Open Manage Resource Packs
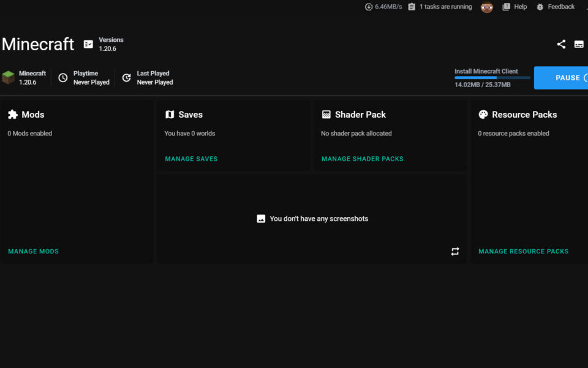This screenshot has height=368, width=588. tap(523, 251)
